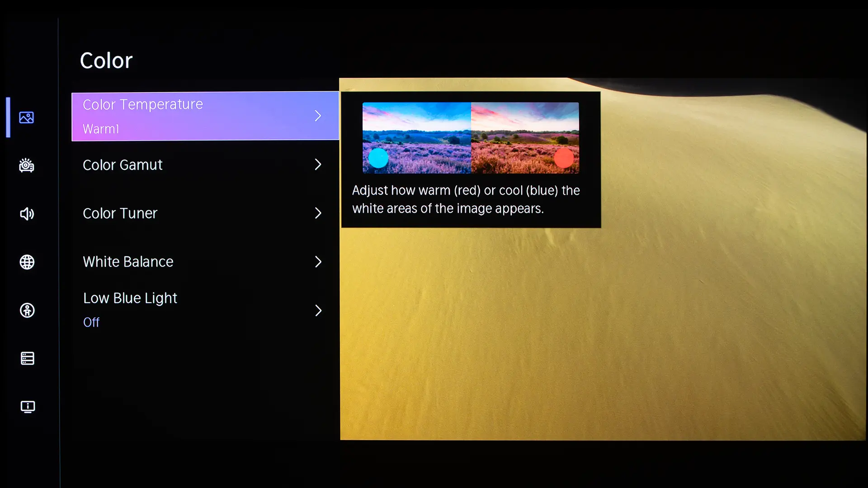This screenshot has height=488, width=868.
Task: Open the White Balance option
Action: (x=205, y=262)
